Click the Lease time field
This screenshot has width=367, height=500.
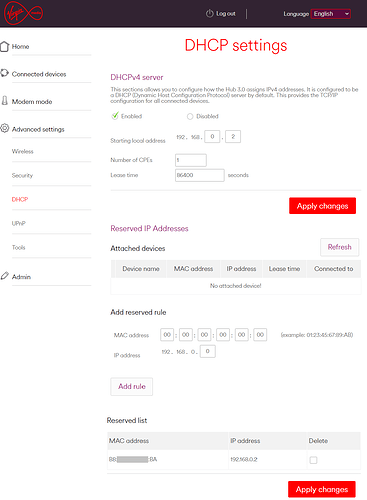coord(200,175)
